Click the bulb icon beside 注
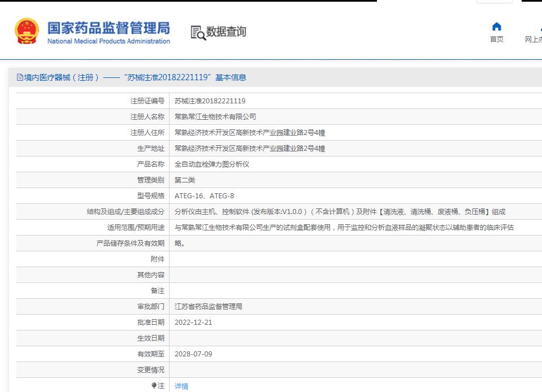The image size is (542, 392). [x=154, y=385]
